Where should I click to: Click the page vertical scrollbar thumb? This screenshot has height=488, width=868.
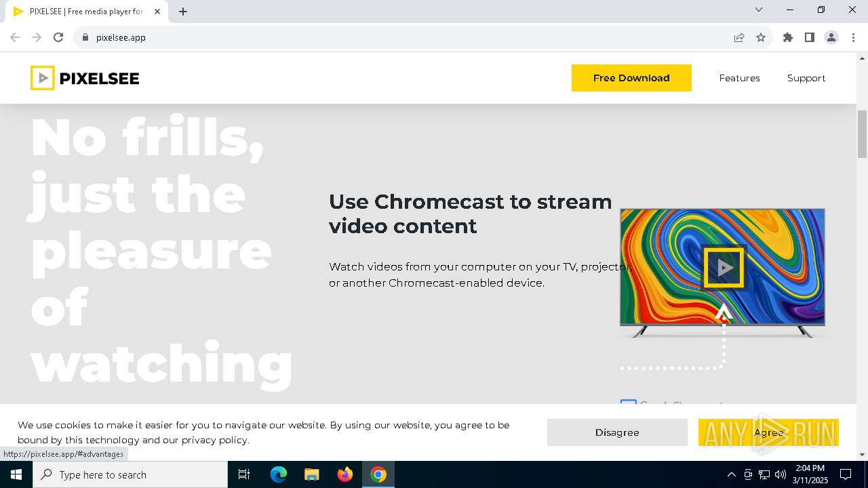coord(862,134)
